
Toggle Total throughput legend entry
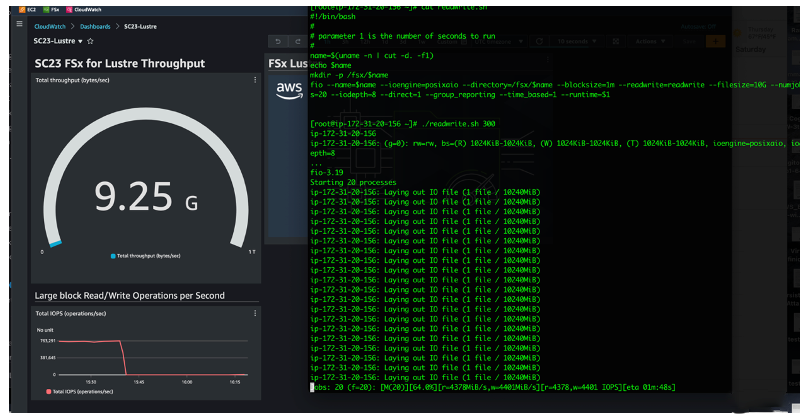tap(145, 256)
